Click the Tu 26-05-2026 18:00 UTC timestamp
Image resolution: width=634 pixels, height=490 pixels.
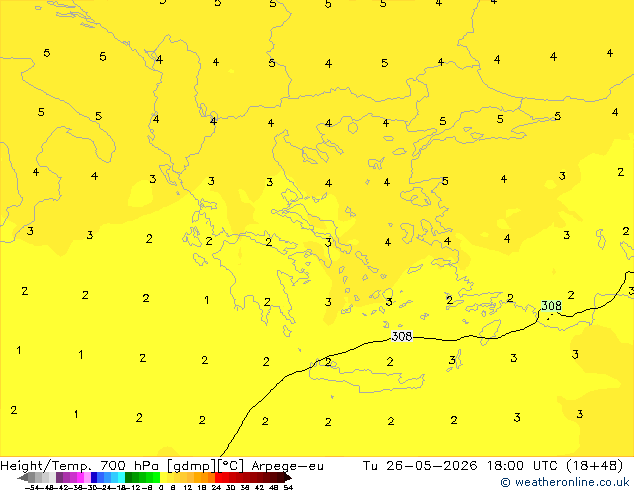(x=492, y=466)
